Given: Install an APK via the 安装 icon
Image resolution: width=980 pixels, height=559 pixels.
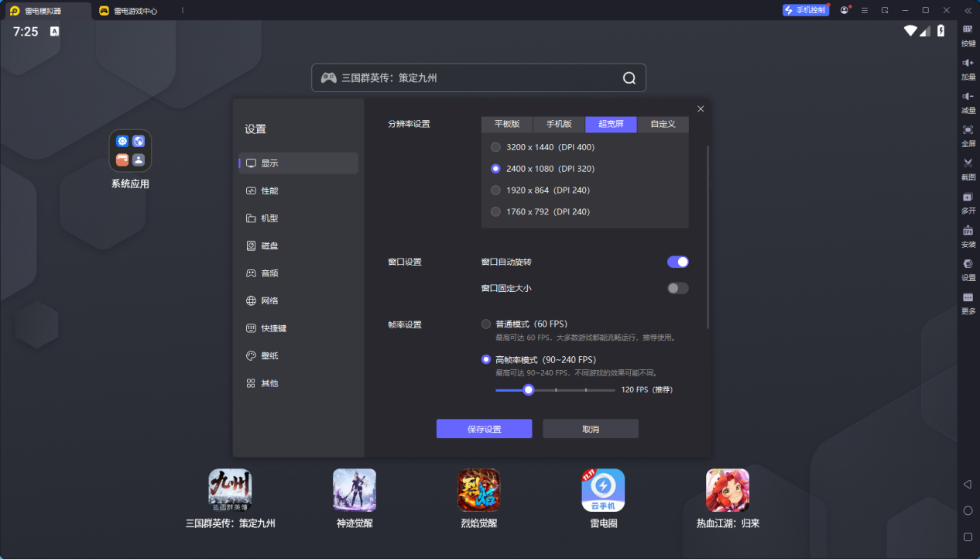Looking at the screenshot, I should 967,237.
